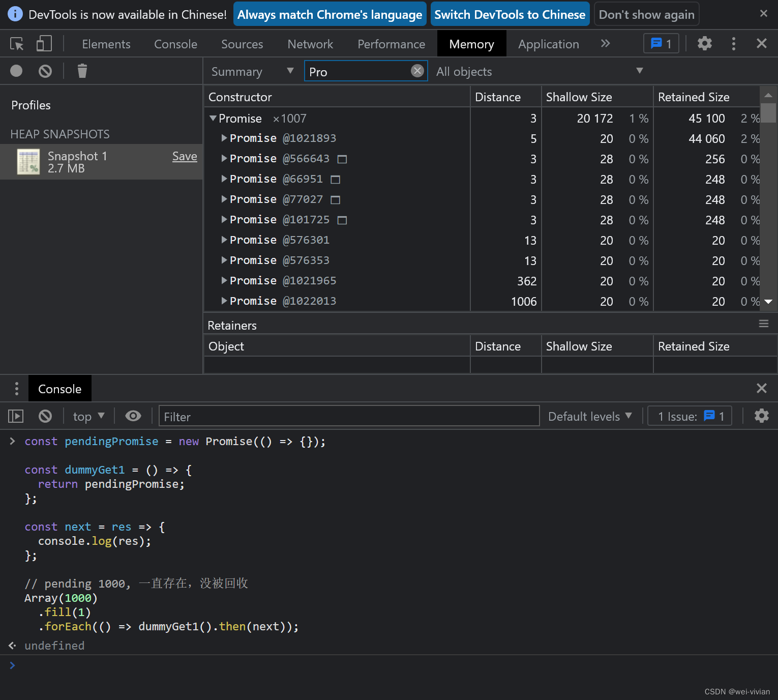778x700 pixels.
Task: Click scrollbar up arrow in heap table
Action: pyautogui.click(x=768, y=95)
